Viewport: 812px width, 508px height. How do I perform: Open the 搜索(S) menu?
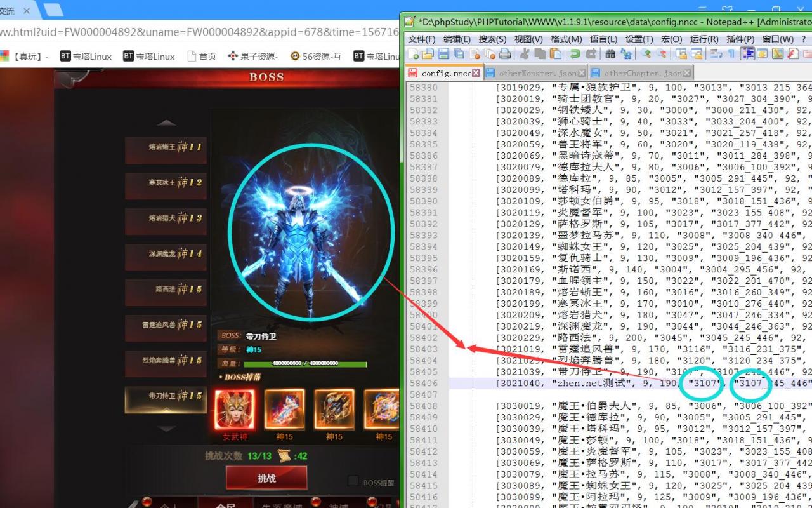pyautogui.click(x=492, y=39)
